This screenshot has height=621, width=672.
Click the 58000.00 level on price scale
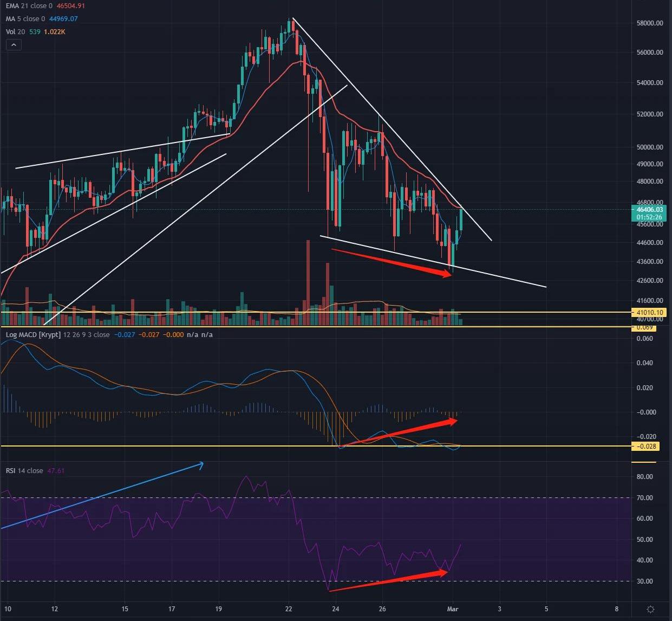coord(650,23)
